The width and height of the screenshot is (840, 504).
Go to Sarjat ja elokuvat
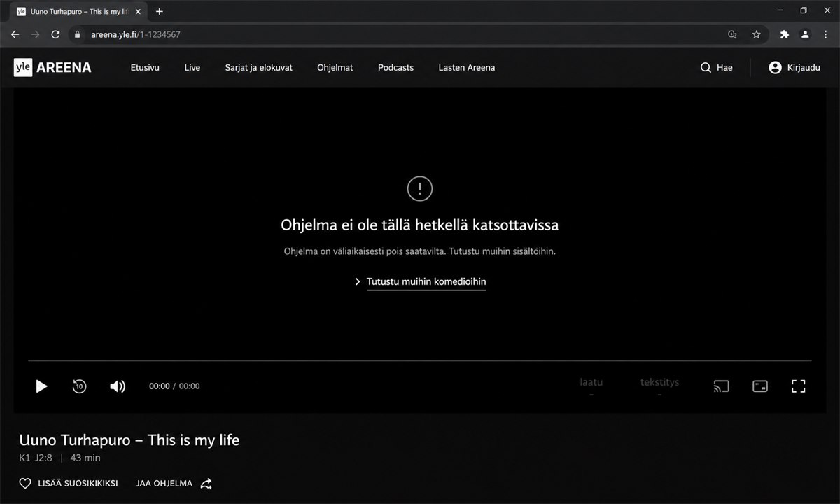click(x=259, y=68)
